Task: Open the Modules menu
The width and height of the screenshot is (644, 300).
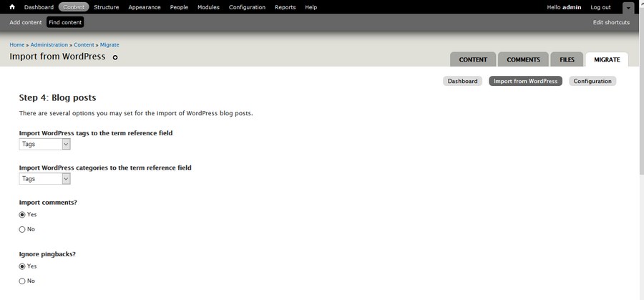Action: click(x=208, y=7)
